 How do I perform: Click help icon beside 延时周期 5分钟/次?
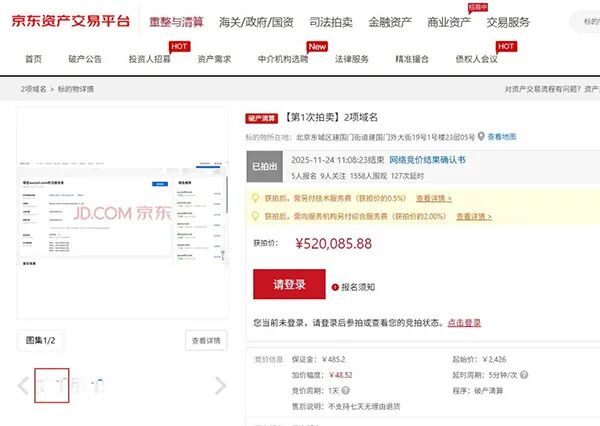(524, 375)
